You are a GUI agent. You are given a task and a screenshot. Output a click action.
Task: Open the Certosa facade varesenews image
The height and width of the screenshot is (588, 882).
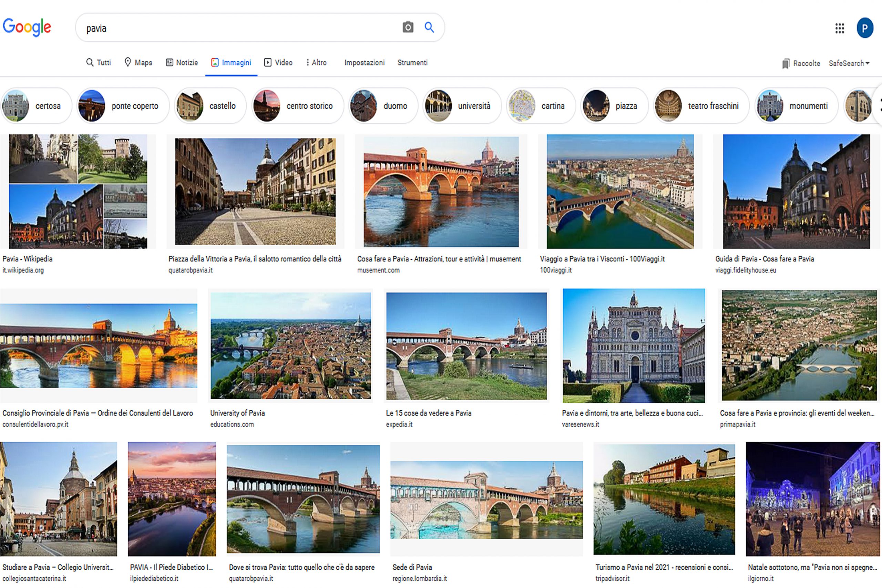[x=634, y=345]
